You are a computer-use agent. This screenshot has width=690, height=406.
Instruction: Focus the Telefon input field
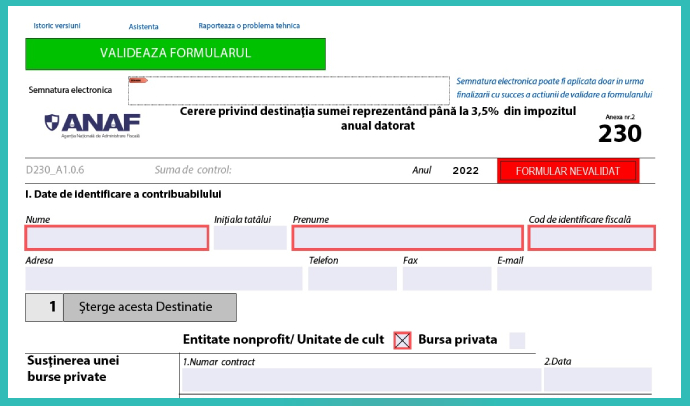(x=352, y=278)
